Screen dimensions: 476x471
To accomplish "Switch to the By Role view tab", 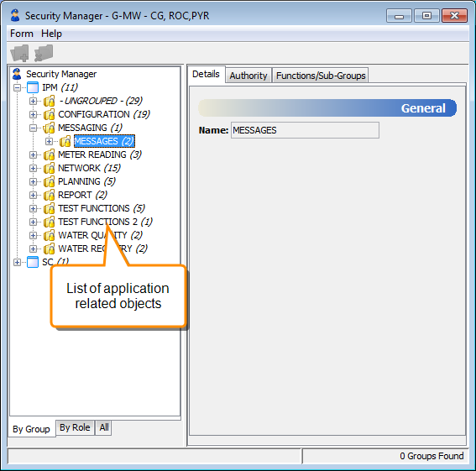I will pos(75,427).
